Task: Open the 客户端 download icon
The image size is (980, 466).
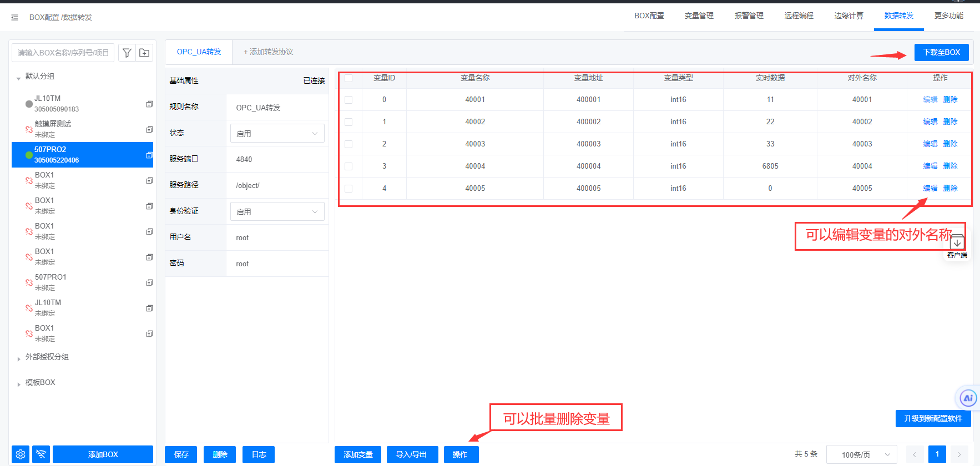Action: pyautogui.click(x=957, y=243)
